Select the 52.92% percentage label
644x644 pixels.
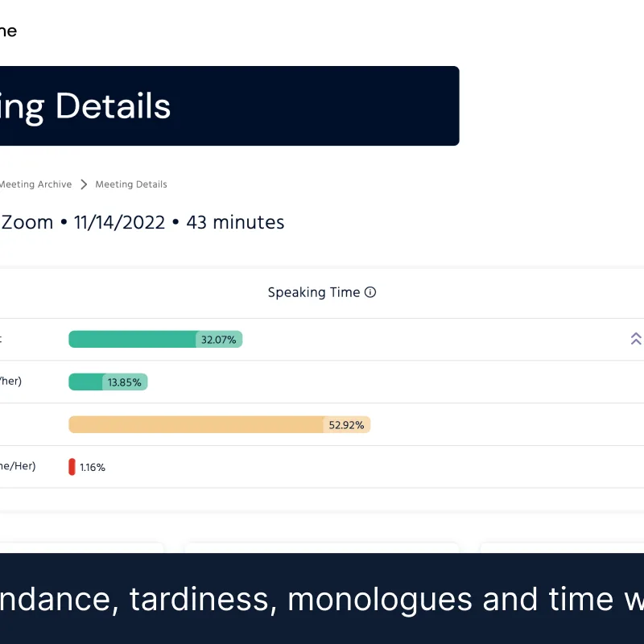[x=346, y=425]
